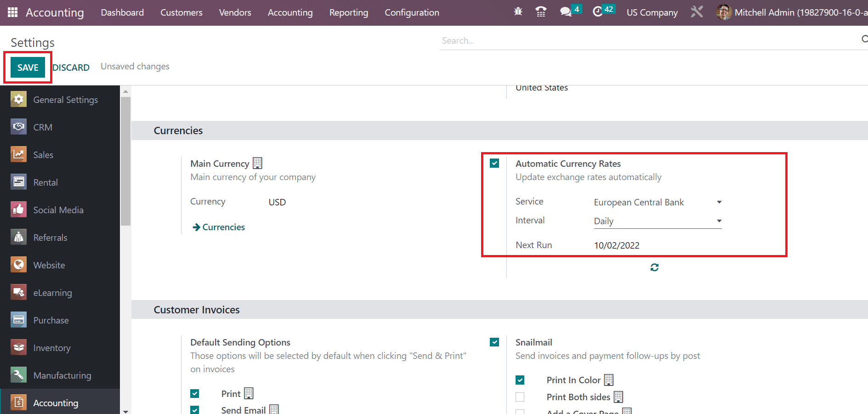Click the refresh currency rates icon

(x=654, y=267)
